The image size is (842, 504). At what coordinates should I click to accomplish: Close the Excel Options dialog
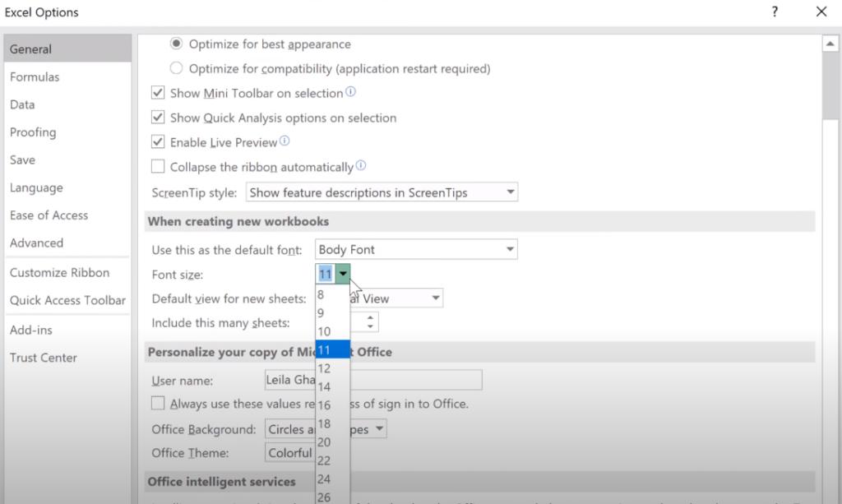pos(821,12)
